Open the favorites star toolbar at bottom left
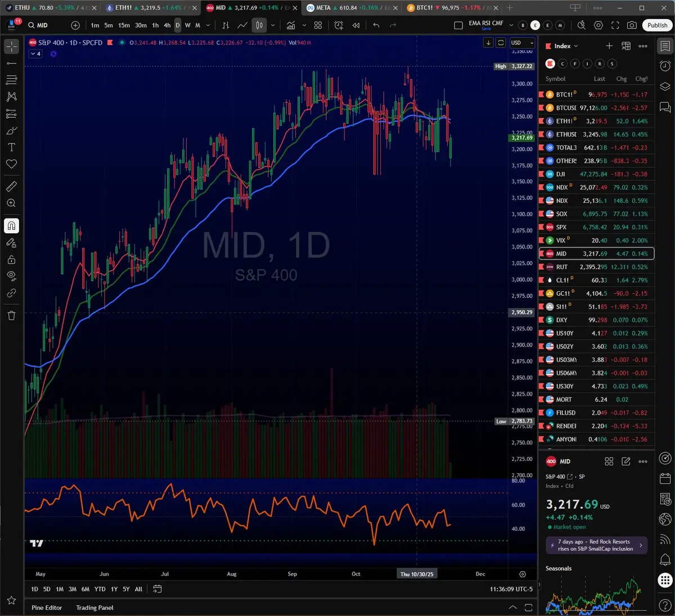Viewport: 675px width, 616px height. pyautogui.click(x=11, y=600)
